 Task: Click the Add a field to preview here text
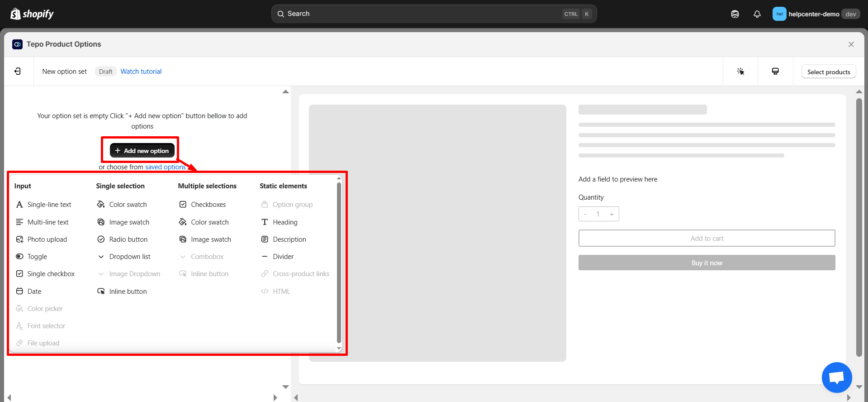pos(618,179)
